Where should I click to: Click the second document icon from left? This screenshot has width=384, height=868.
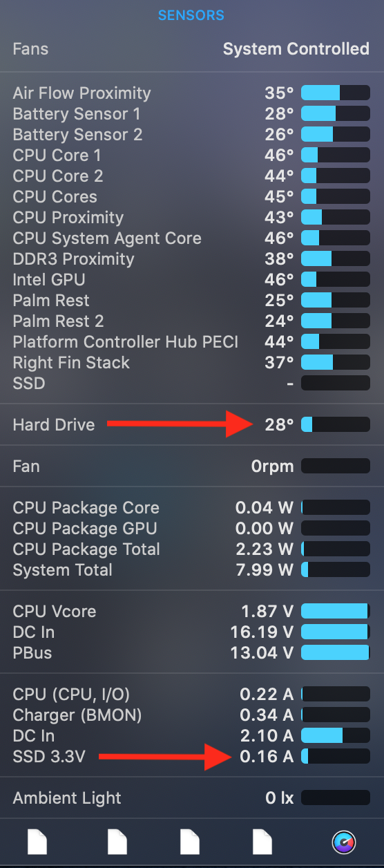click(x=117, y=842)
